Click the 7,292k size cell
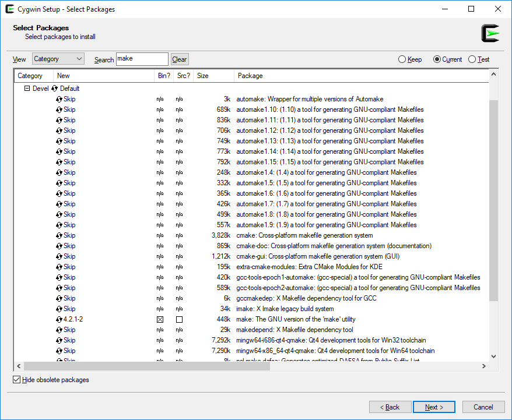Viewport: 512px width, 420px height. pos(221,340)
